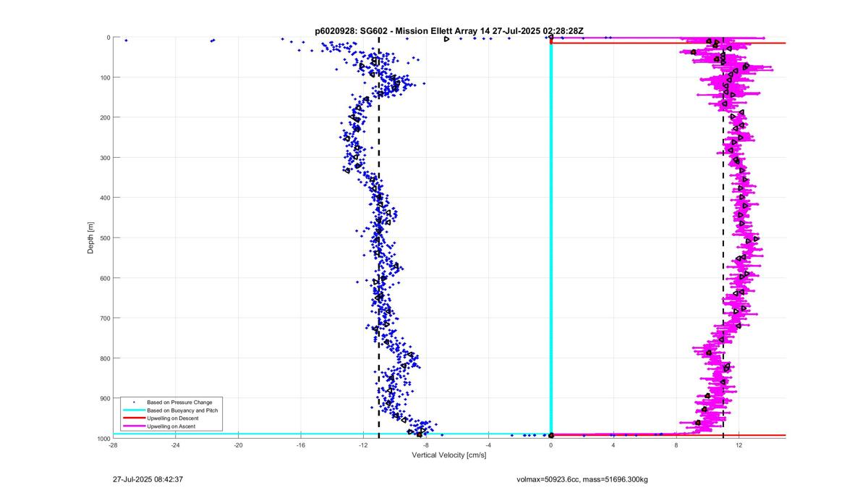Click the velocity axis tick label -16
868x493 pixels.
301,446
